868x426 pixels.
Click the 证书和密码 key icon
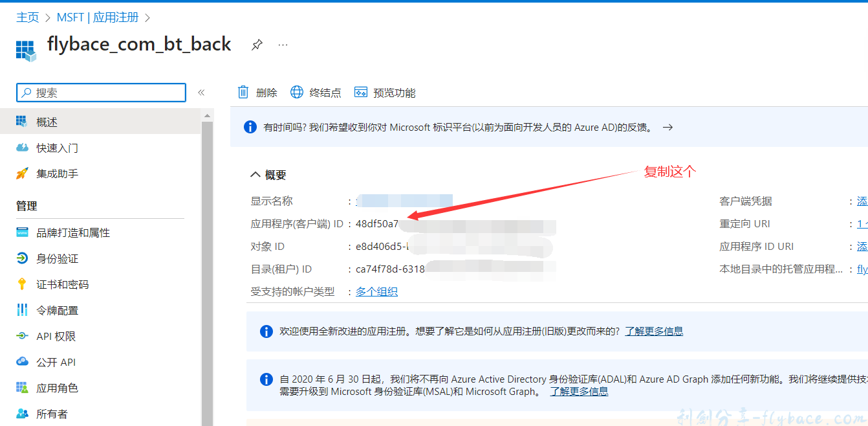click(x=22, y=284)
